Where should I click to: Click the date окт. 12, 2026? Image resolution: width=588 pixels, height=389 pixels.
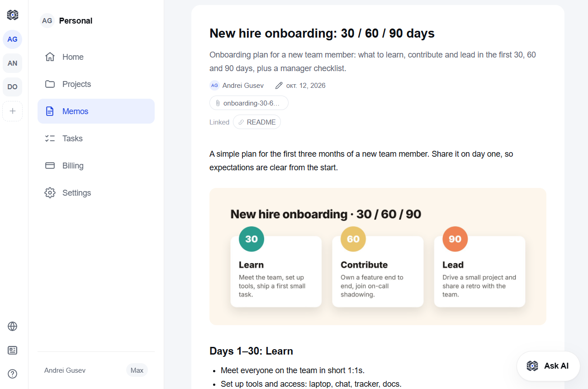click(x=306, y=86)
